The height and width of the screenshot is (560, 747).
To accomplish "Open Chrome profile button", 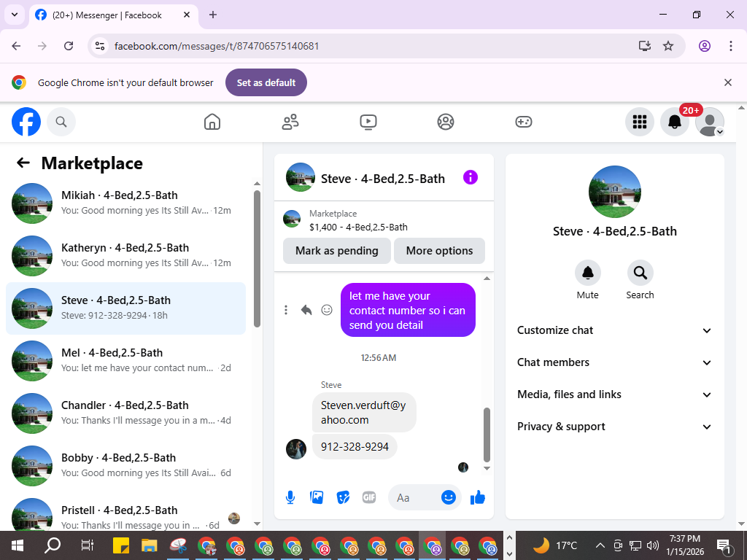I will pyautogui.click(x=705, y=46).
